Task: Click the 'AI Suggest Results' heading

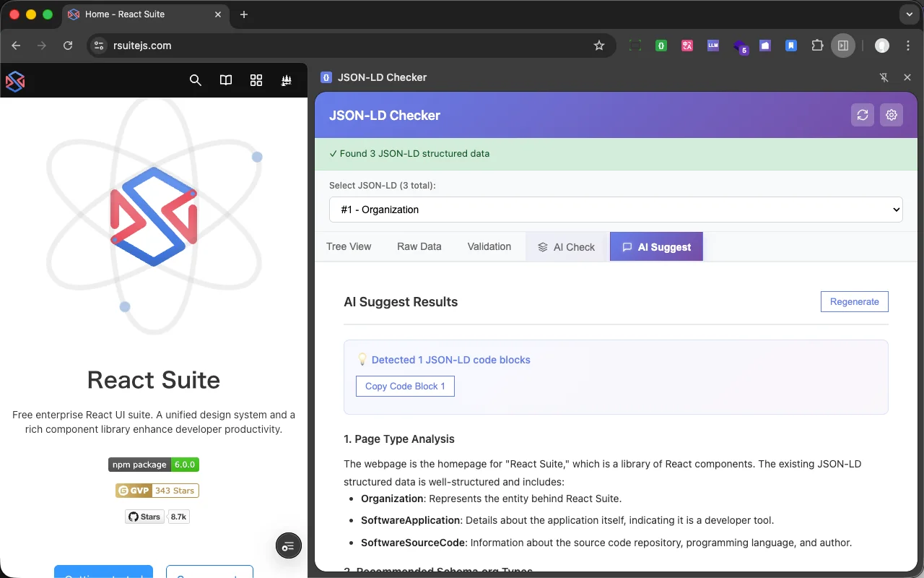Action: tap(401, 302)
